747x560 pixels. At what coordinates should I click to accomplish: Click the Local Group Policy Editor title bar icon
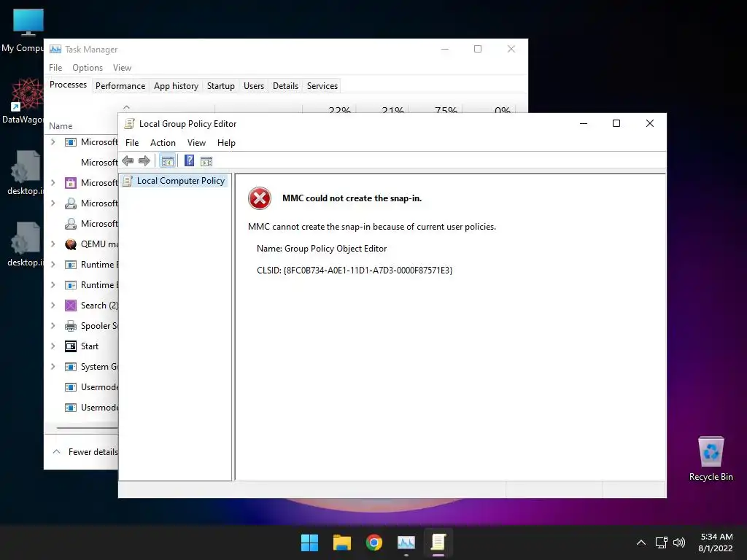(x=128, y=124)
